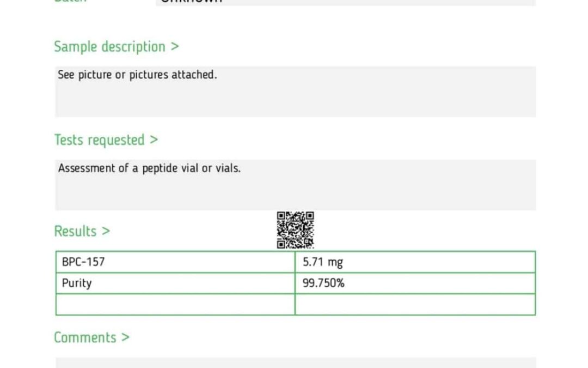The height and width of the screenshot is (368, 588).
Task: Click the comments text box at bottom
Action: (x=296, y=363)
